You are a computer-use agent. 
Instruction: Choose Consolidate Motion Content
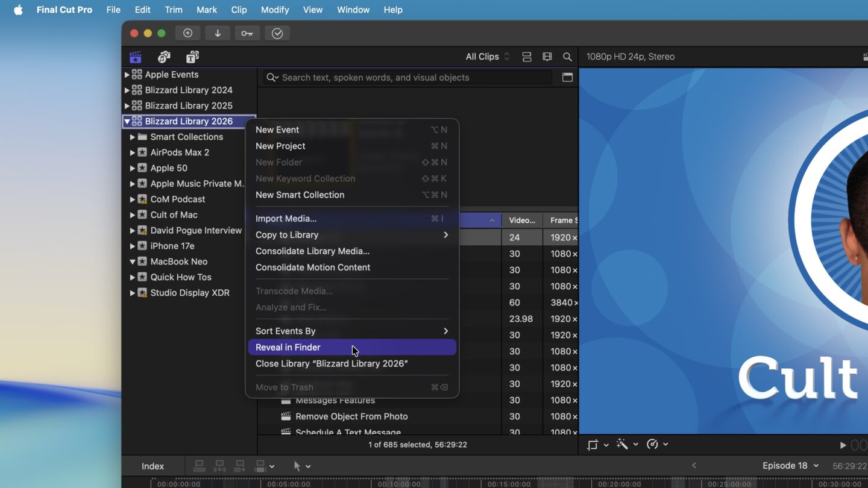pyautogui.click(x=352, y=267)
